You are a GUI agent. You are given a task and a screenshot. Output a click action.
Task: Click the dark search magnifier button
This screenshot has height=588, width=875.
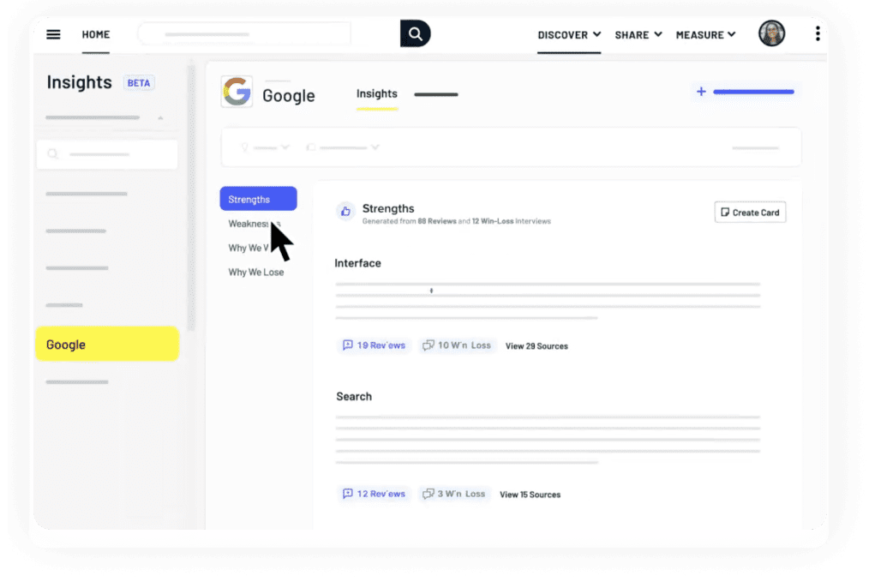click(x=415, y=34)
